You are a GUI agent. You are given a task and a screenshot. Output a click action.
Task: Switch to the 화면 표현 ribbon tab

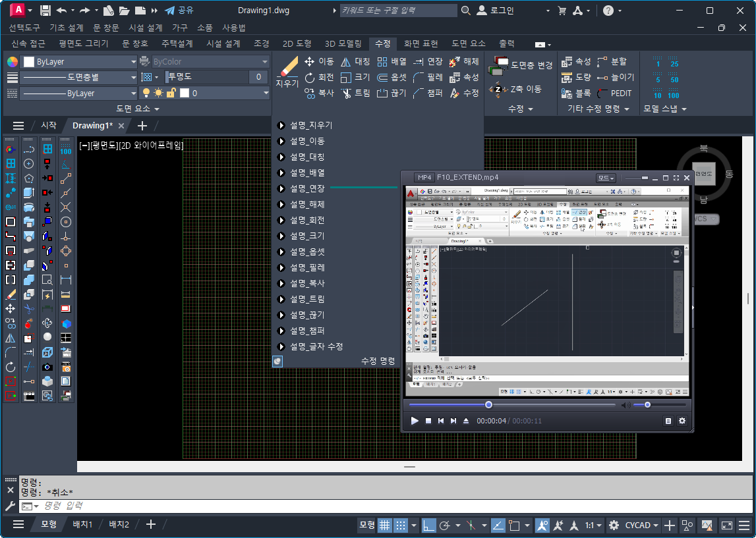tap(421, 43)
